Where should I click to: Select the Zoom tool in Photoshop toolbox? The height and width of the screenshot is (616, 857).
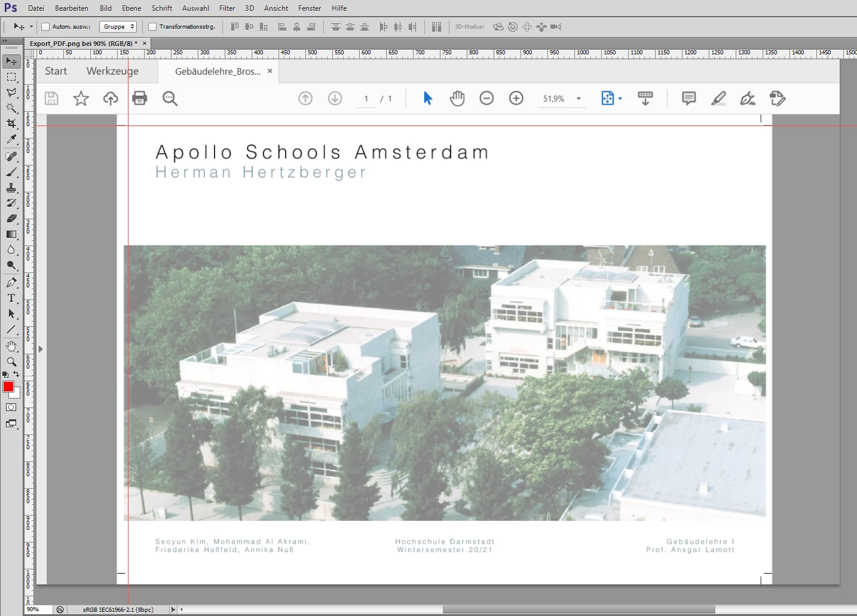click(x=11, y=362)
